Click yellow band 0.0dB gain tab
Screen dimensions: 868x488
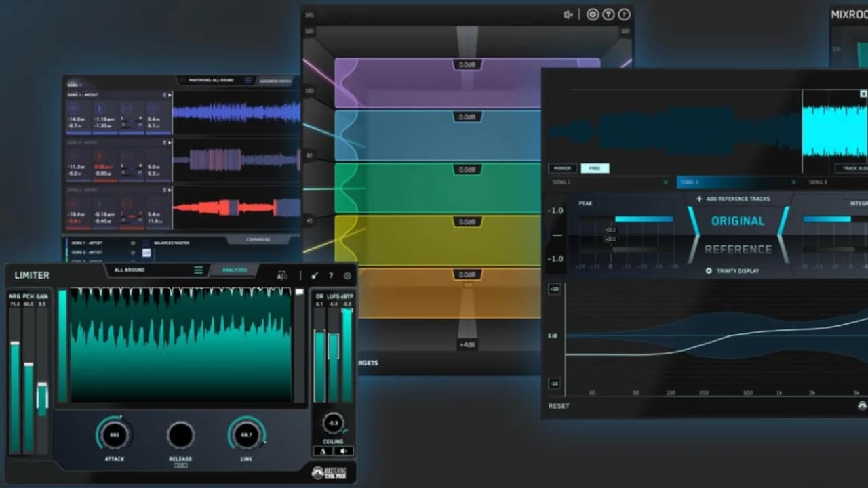[x=468, y=222]
